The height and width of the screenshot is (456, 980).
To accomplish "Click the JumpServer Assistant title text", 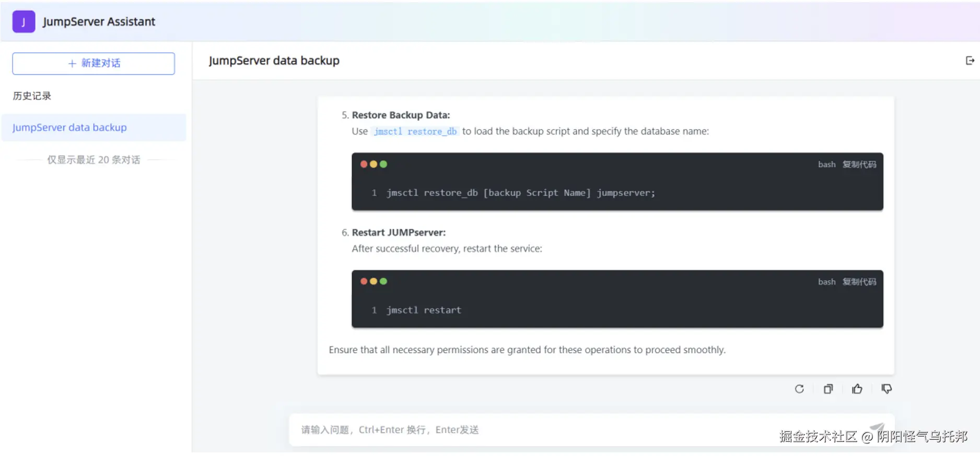I will click(x=99, y=22).
